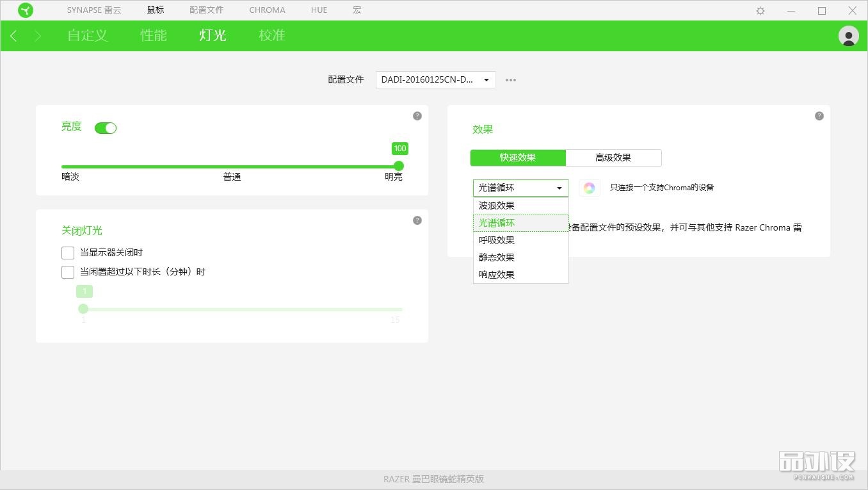
Task: Click the help icon on the 效果 panel
Action: point(819,116)
